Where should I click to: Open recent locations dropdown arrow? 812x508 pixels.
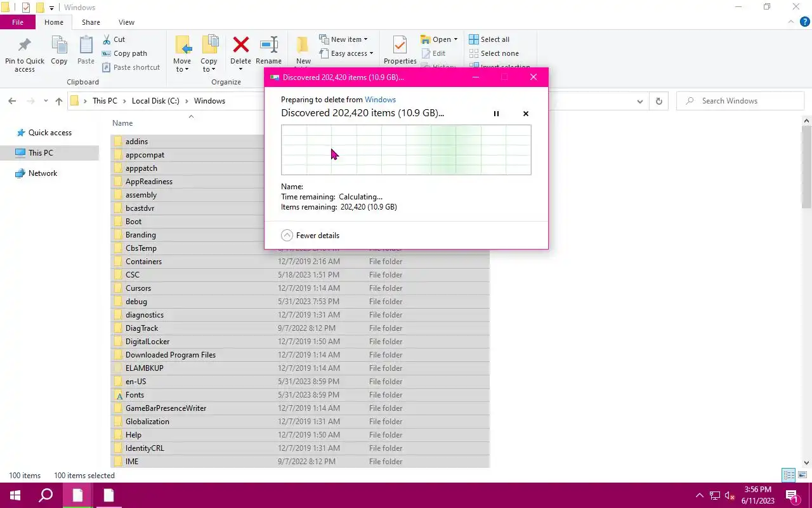46,101
